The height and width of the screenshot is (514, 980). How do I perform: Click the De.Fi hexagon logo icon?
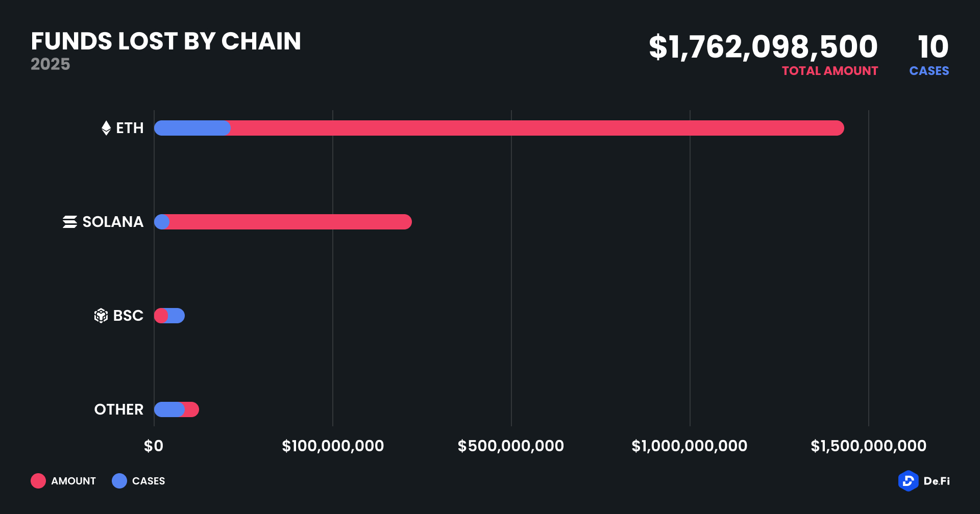click(x=908, y=481)
